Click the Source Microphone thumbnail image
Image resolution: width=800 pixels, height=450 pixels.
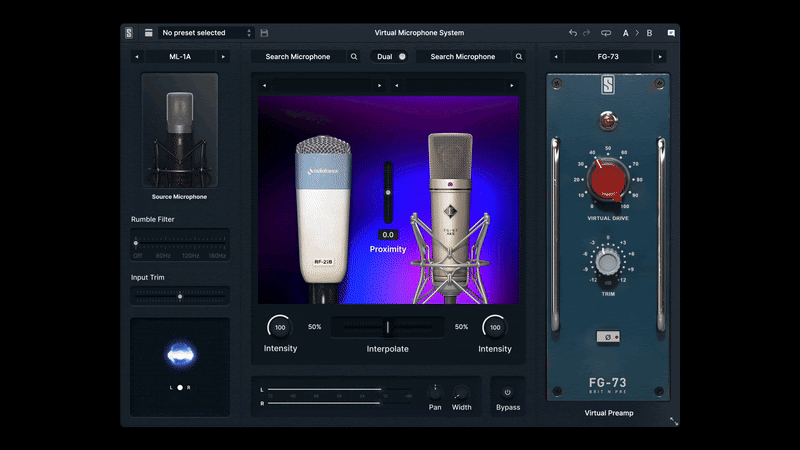tap(180, 131)
